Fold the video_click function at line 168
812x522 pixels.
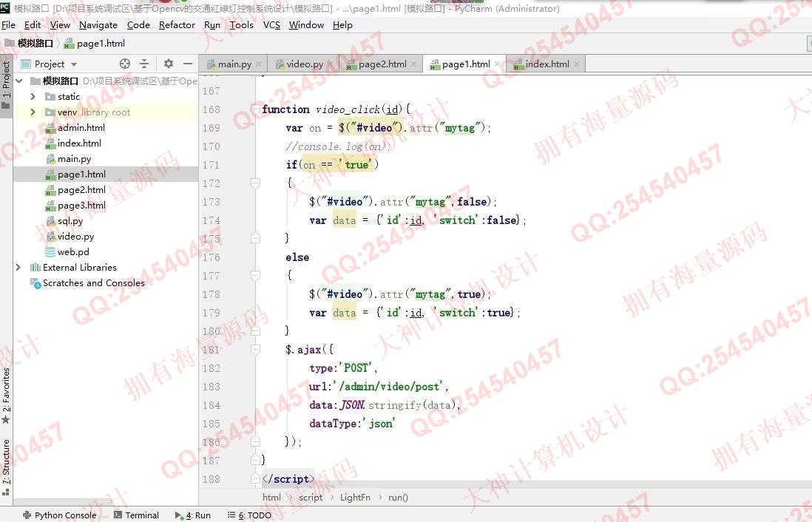[x=255, y=109]
